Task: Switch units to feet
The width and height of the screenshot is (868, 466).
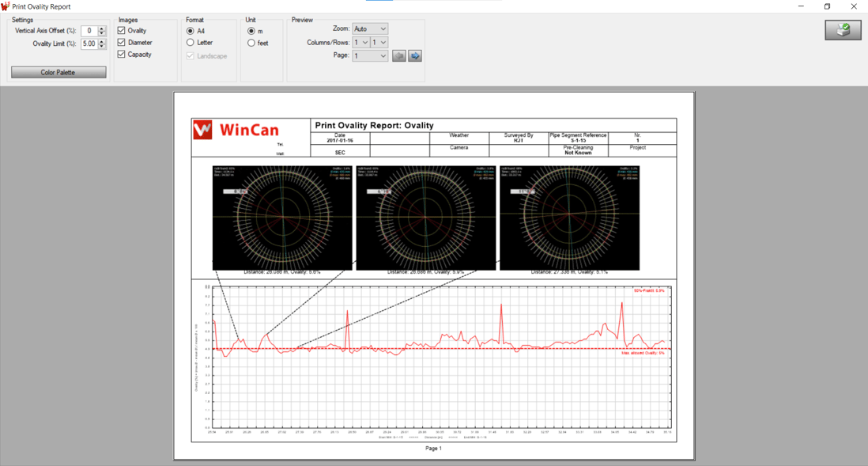Action: 250,43
